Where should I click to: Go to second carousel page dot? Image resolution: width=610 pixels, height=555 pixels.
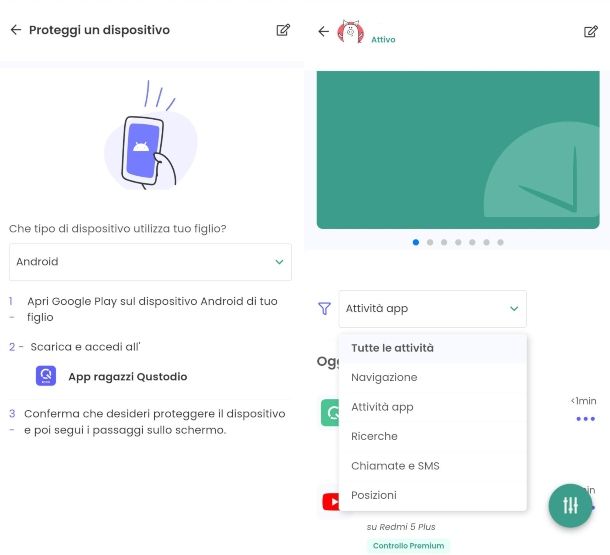(x=430, y=242)
